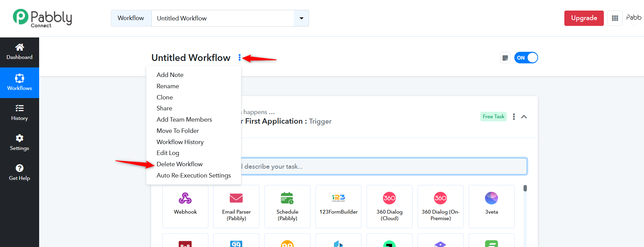Click the First Application : Trigger title

[x=288, y=121]
